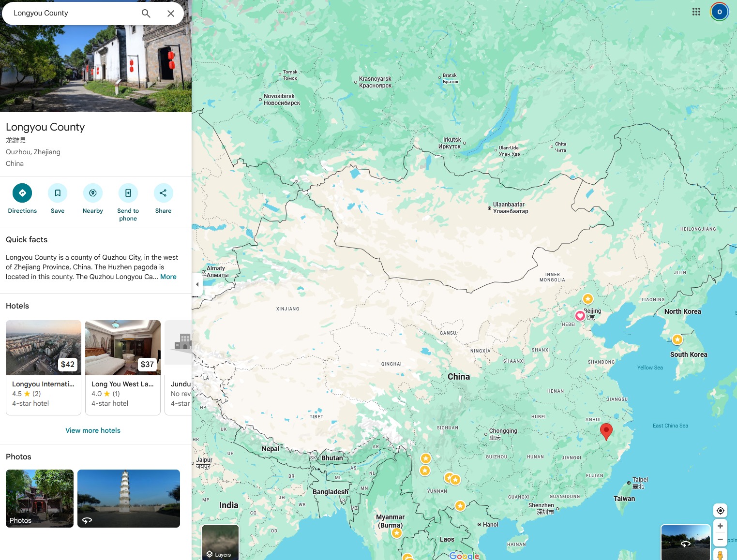Image resolution: width=737 pixels, height=560 pixels.
Task: Zoom out of the map
Action: [x=720, y=539]
